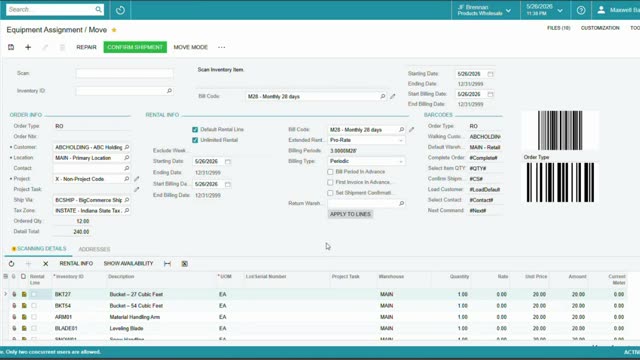The width and height of the screenshot is (640, 360).
Task: Open the Tax Zone lookup magnifier
Action: (x=127, y=211)
